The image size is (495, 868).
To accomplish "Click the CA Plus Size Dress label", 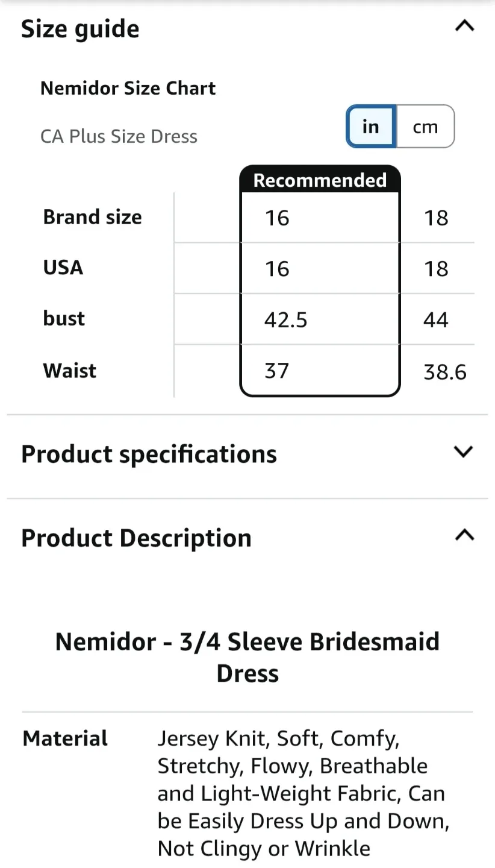I will (119, 136).
